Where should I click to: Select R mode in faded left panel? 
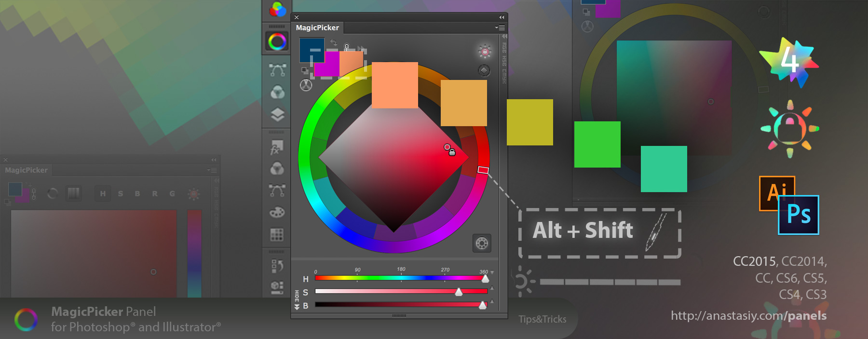(155, 194)
